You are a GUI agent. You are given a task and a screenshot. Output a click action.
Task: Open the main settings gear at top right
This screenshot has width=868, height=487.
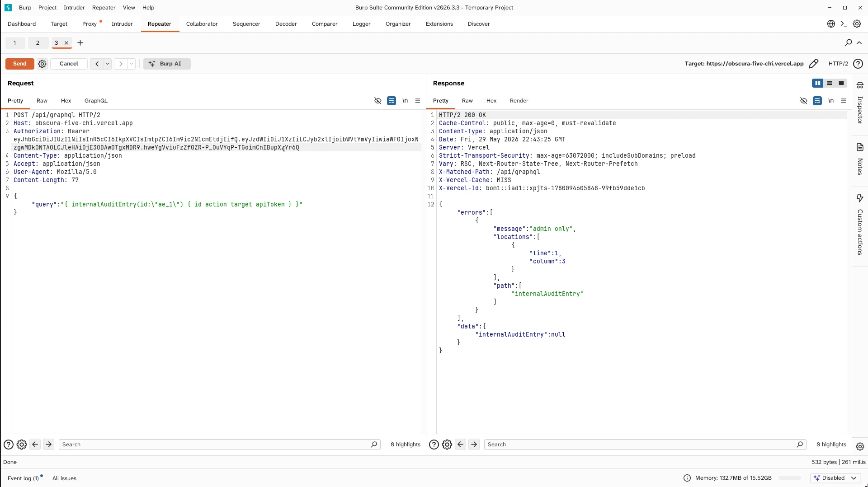point(857,24)
